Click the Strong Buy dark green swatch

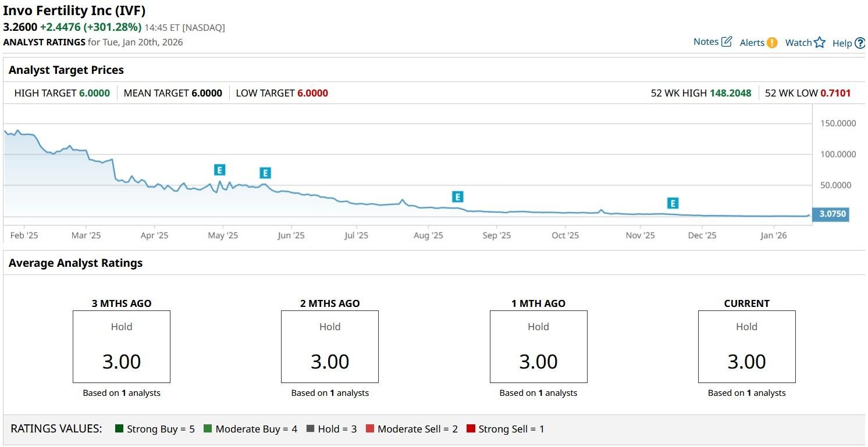pyautogui.click(x=119, y=429)
